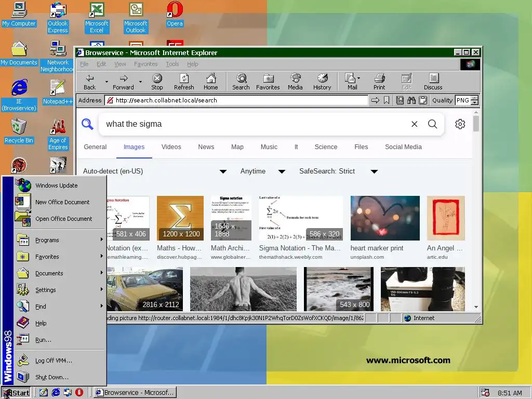Open themathshack.weebly.com result link
532x399 pixels.
(290, 257)
